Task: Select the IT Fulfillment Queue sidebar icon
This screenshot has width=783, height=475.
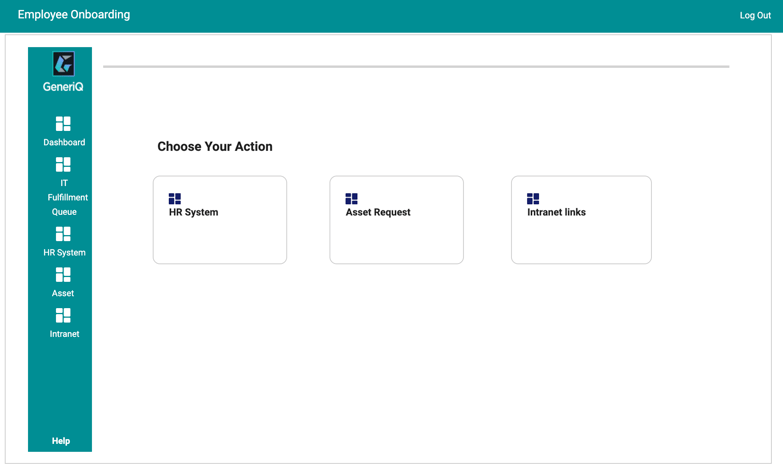Action: pos(63,165)
